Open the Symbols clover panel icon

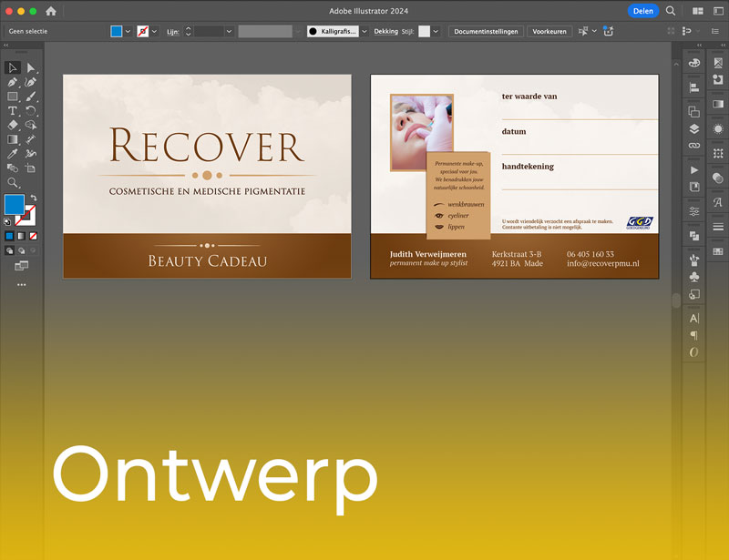[694, 277]
